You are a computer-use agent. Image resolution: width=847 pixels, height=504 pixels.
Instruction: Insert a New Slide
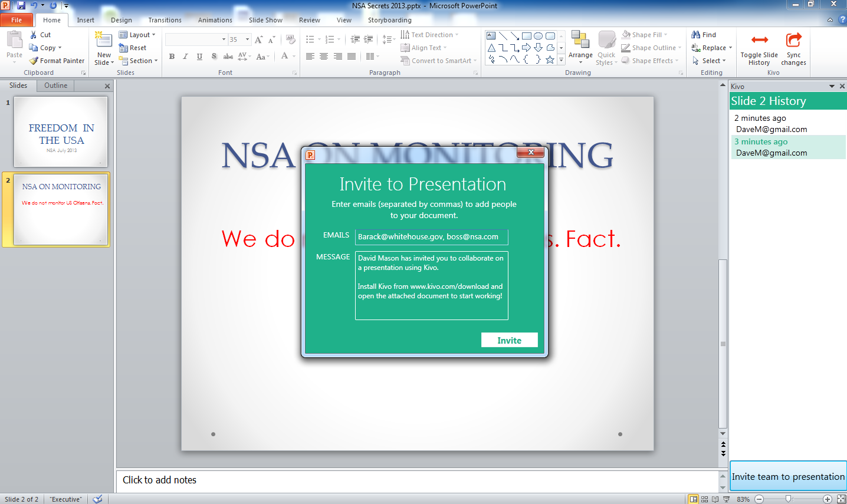pos(104,41)
